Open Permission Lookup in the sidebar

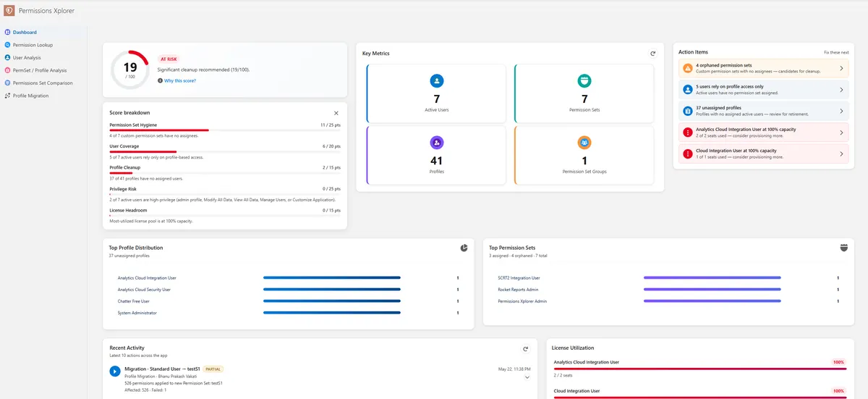pyautogui.click(x=43, y=45)
